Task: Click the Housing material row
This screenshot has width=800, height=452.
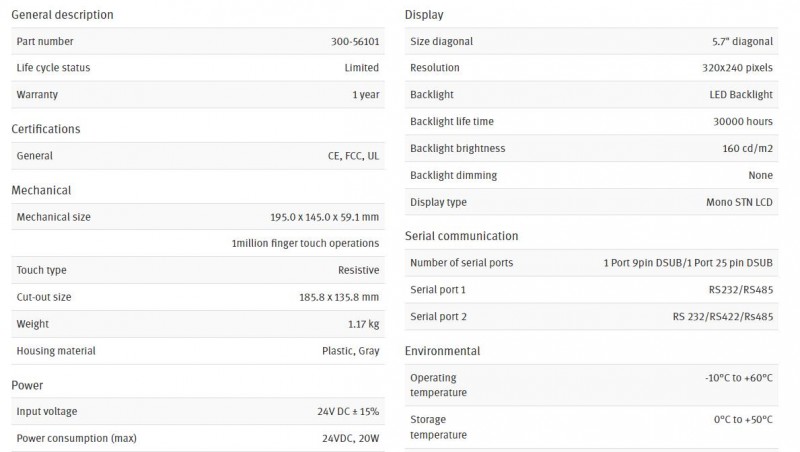Action: pos(198,351)
